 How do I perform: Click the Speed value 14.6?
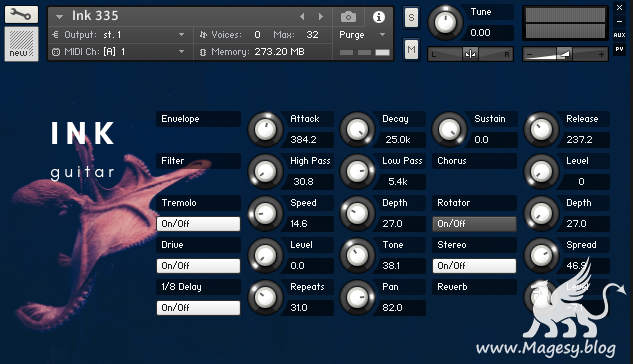pos(299,224)
